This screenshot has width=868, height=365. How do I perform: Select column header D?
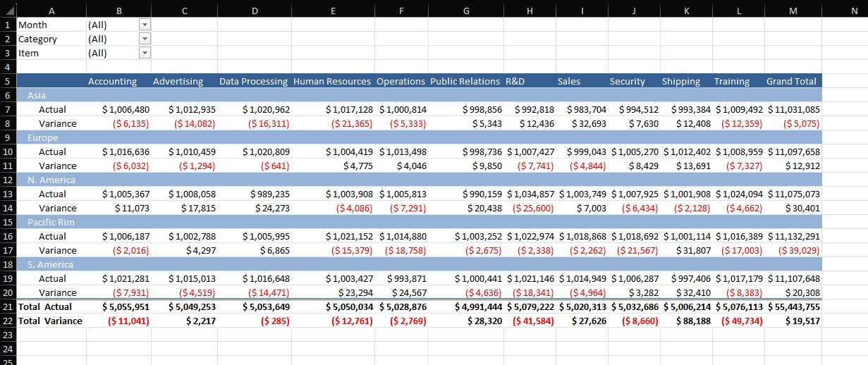click(254, 11)
